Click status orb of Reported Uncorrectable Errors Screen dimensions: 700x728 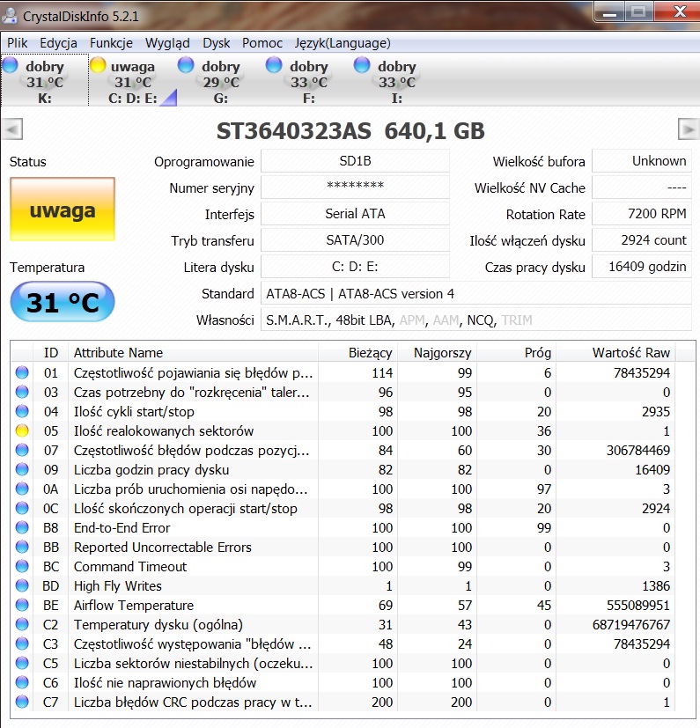[22, 547]
